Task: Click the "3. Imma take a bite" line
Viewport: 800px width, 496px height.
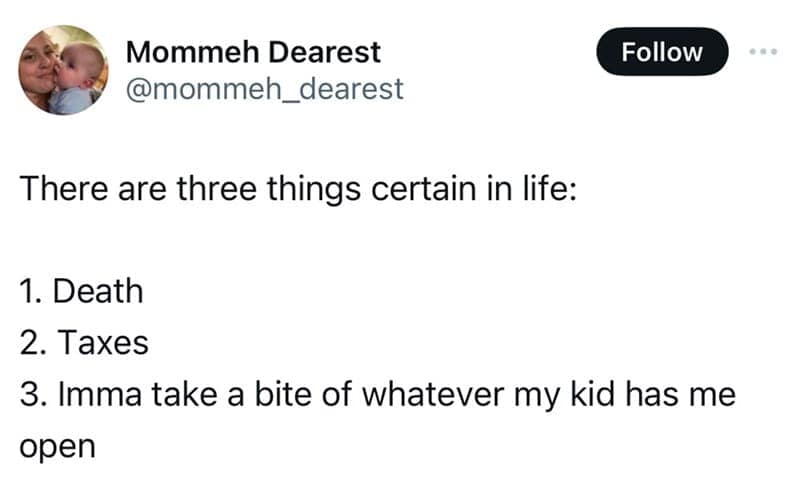Action: coord(377,395)
